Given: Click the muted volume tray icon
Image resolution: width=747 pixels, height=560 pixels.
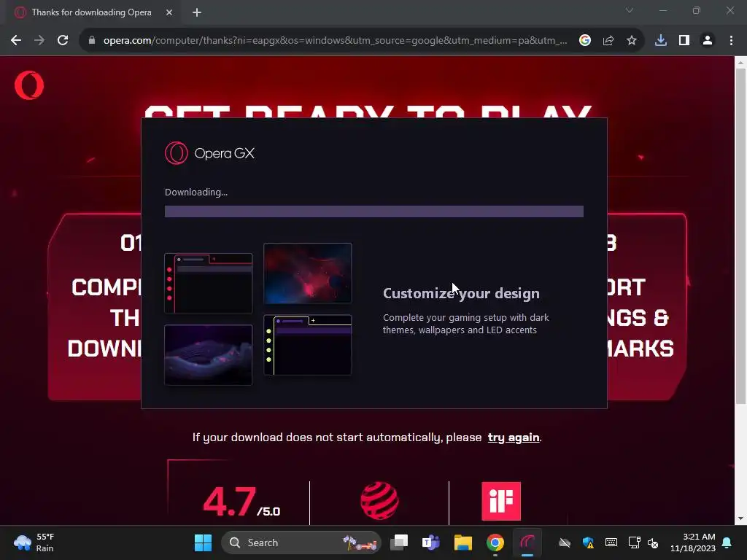Looking at the screenshot, I should pos(653,542).
